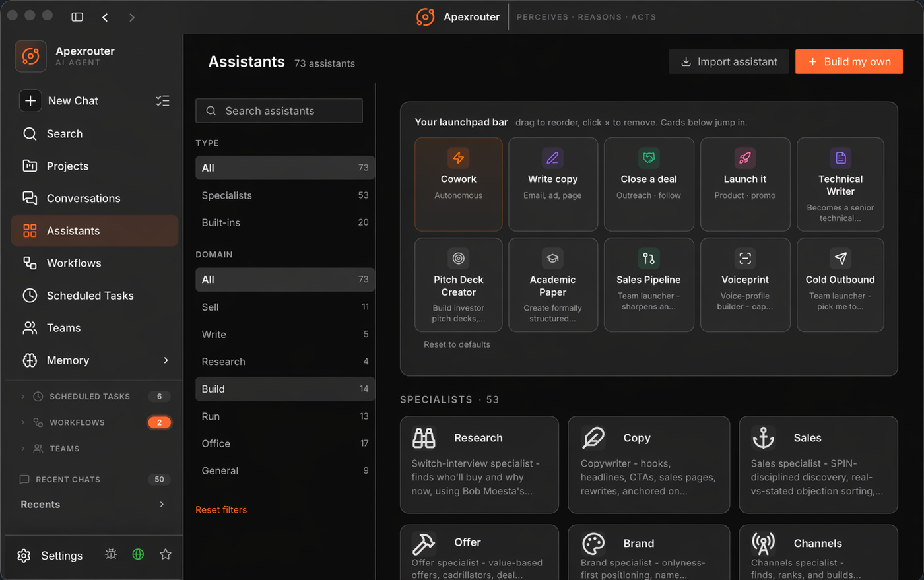Filter domain by Sell
The width and height of the screenshot is (924, 580).
tap(285, 307)
